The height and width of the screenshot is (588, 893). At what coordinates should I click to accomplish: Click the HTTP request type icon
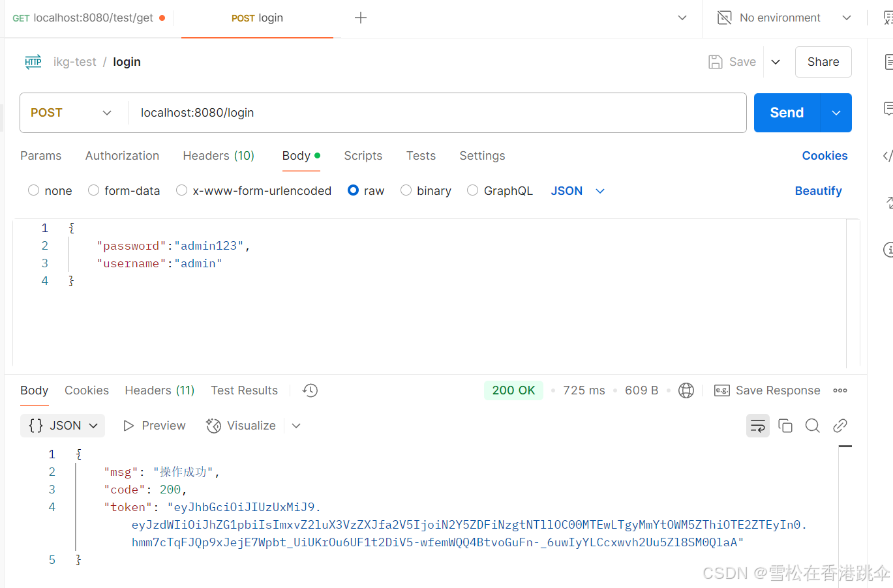[33, 62]
